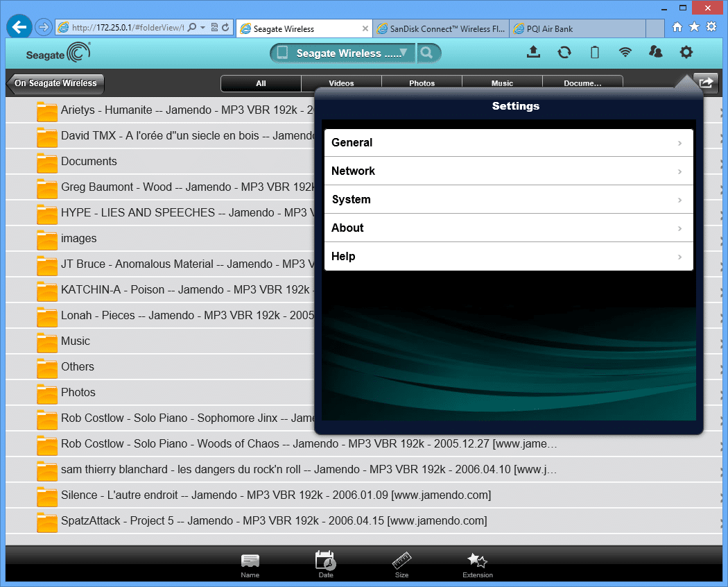Open browser Favorites star
The height and width of the screenshot is (587, 728).
(694, 27)
